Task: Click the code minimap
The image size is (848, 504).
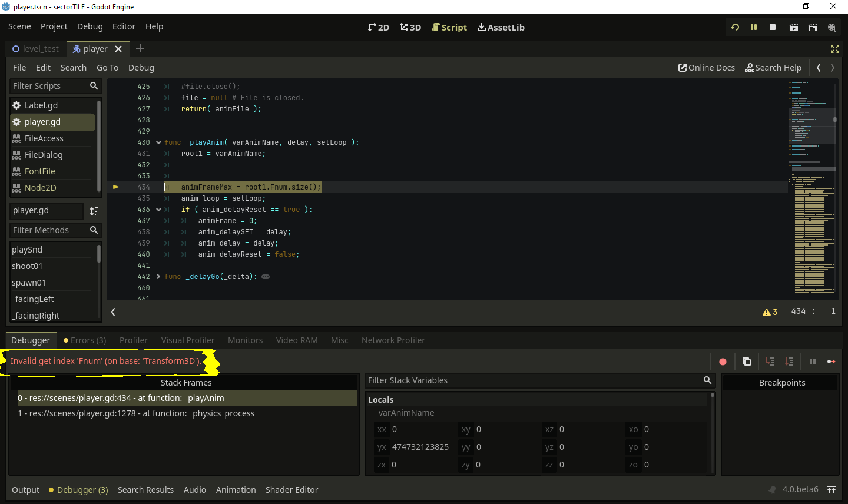Action: [813, 188]
